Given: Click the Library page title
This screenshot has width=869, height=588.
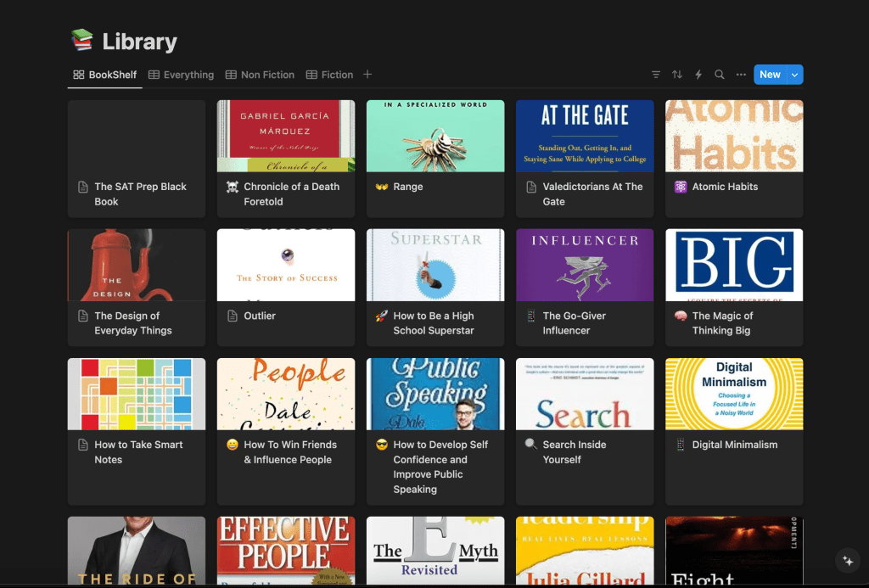Looking at the screenshot, I should click(x=139, y=42).
